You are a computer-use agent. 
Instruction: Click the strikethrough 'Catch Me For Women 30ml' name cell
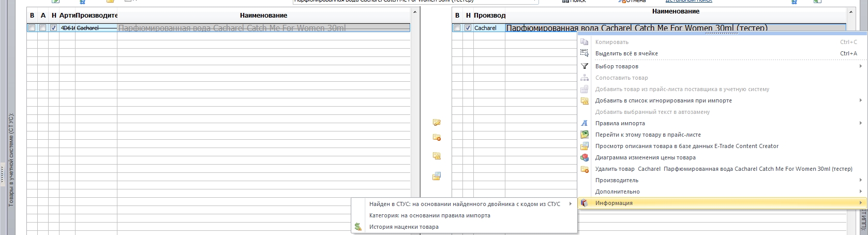(263, 28)
